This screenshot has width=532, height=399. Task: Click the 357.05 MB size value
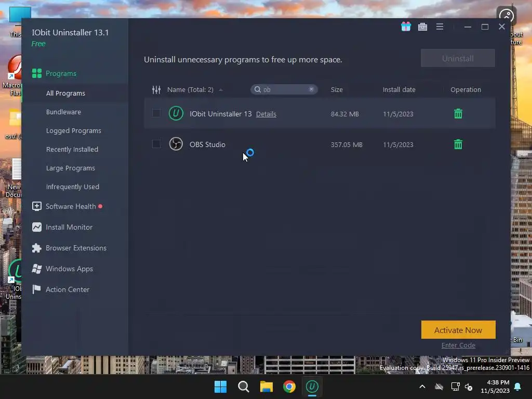pyautogui.click(x=347, y=144)
